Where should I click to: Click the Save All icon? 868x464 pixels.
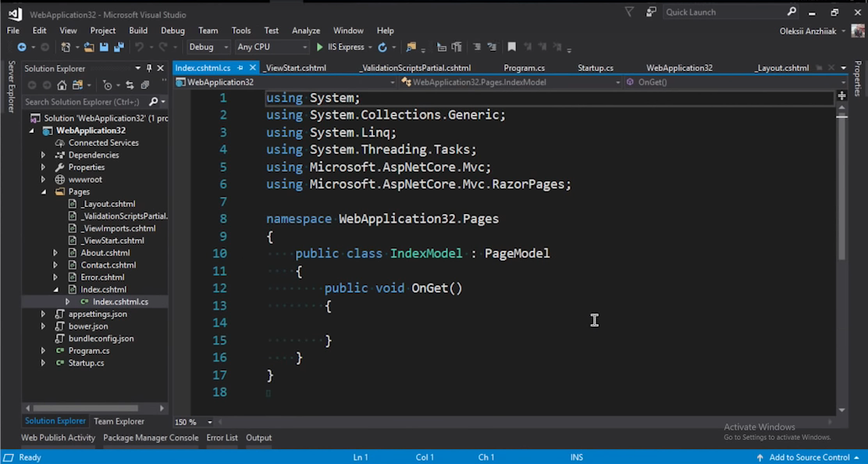[119, 47]
